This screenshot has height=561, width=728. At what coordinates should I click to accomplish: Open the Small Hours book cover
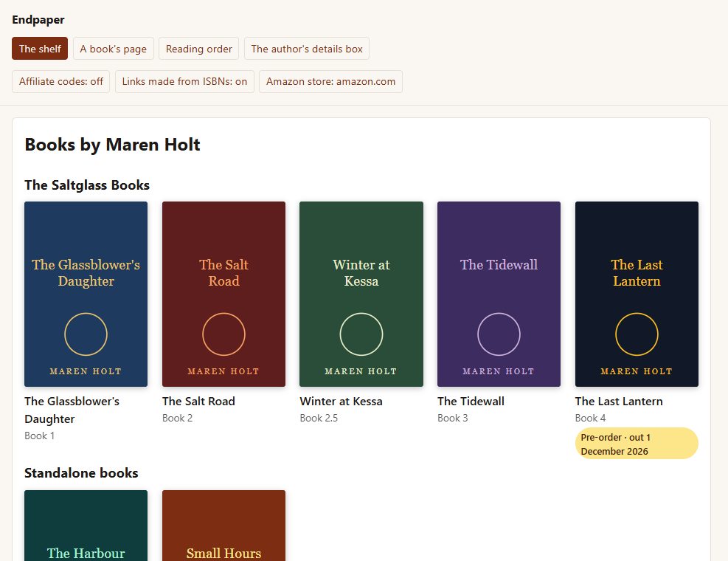tap(223, 526)
